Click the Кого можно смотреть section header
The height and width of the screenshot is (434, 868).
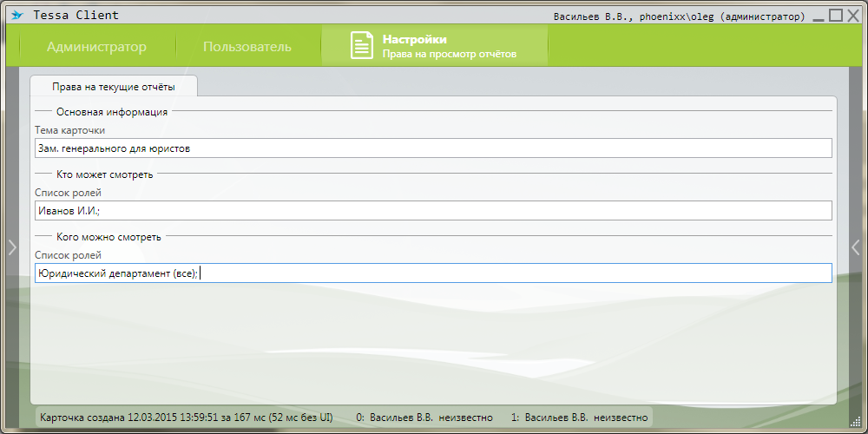click(108, 236)
